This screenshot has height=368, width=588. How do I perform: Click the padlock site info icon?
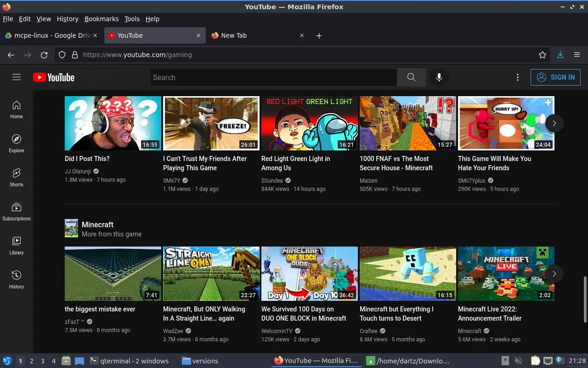[x=75, y=55]
